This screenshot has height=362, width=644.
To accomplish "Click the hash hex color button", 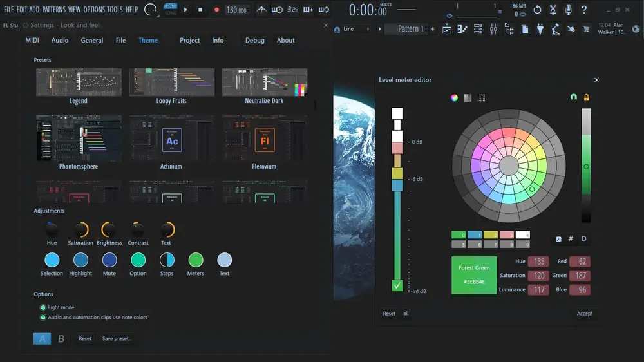I will 571,239.
